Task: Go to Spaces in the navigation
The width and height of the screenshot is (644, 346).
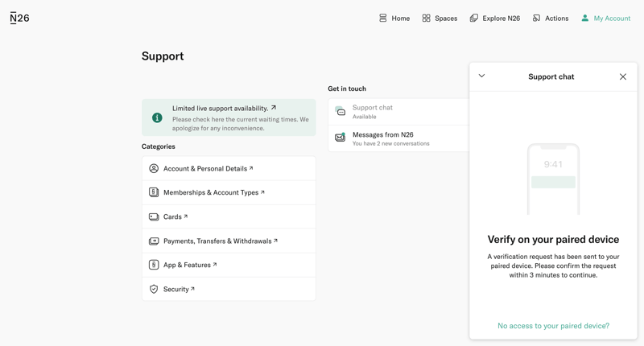Action: [x=440, y=18]
